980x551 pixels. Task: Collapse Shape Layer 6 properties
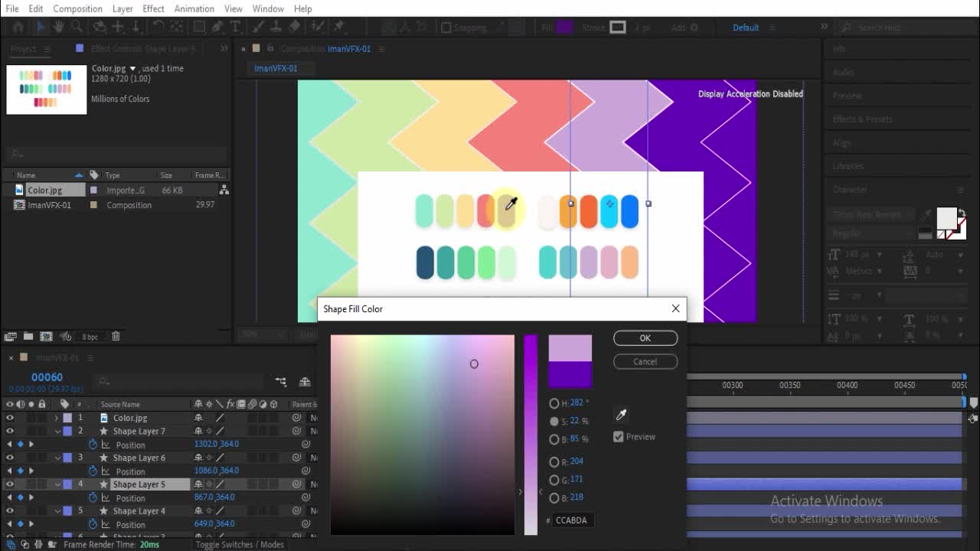coord(57,458)
